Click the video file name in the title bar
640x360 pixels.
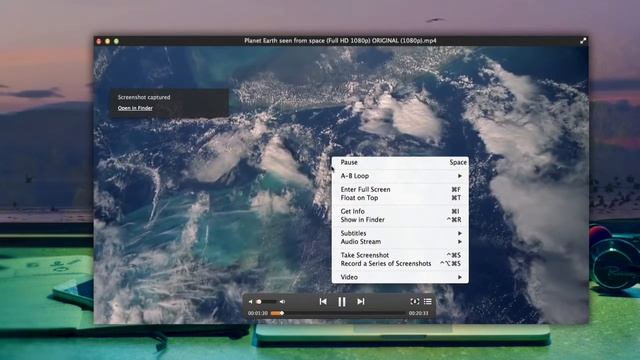(340, 40)
